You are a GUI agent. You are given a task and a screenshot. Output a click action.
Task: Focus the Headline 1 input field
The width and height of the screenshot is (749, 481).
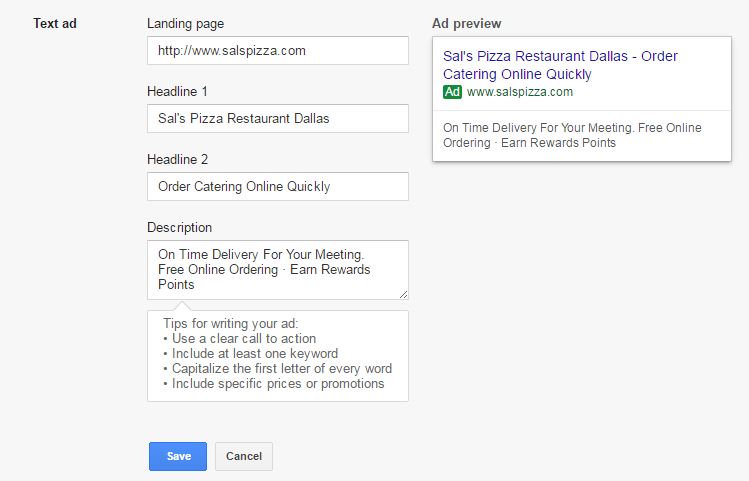[x=278, y=118]
